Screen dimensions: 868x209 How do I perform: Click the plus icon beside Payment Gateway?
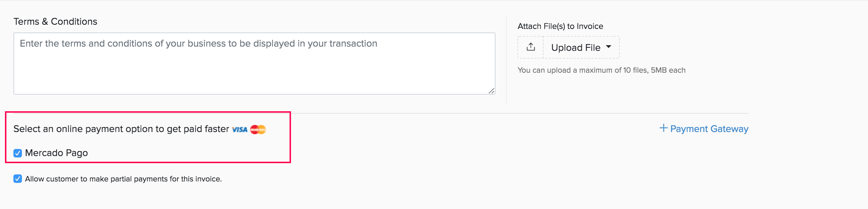tap(664, 128)
